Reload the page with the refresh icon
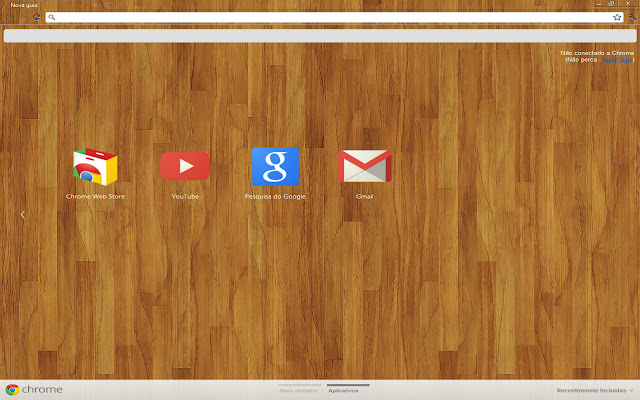640x400 pixels. 36,17
